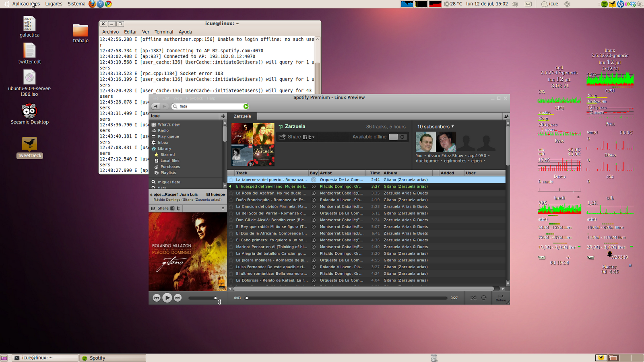
Task: Add a new playlist with the plus icon
Action: [x=223, y=116]
